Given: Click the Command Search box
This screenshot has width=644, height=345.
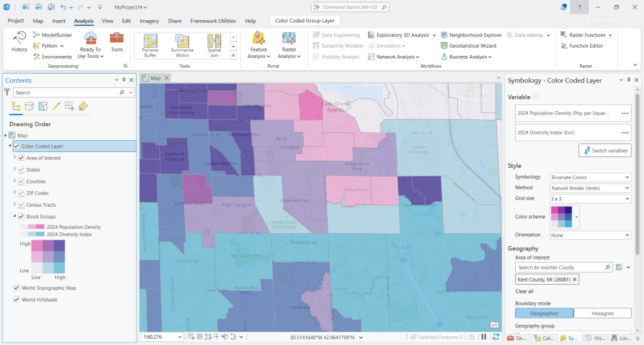Looking at the screenshot, I should 350,7.
